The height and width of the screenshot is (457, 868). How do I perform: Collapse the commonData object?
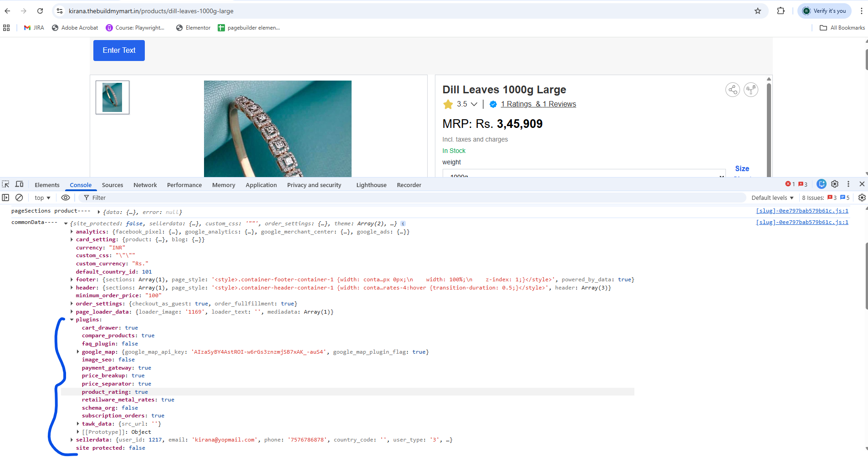66,223
